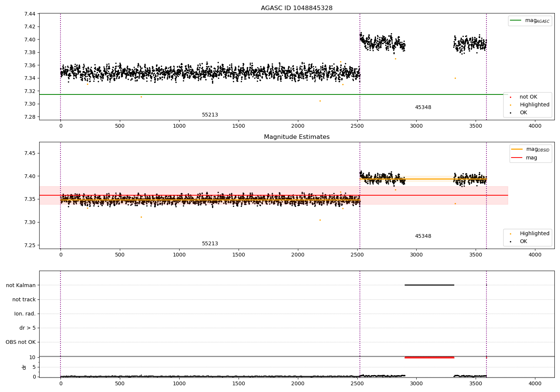This screenshot has width=560, height=392.
Task: Click the "not Kalman" axis label
Action: click(x=21, y=285)
